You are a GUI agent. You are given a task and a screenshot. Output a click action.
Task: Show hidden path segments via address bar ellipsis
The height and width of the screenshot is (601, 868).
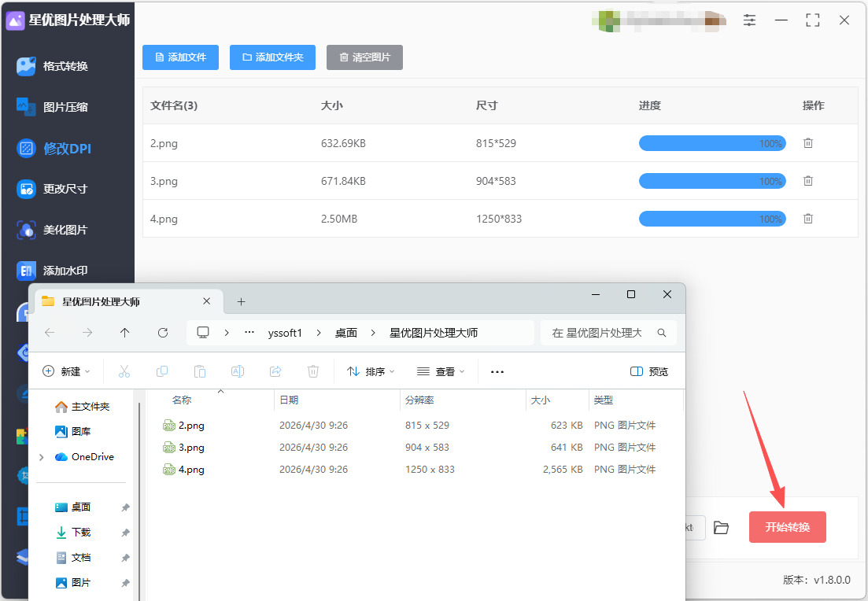(x=249, y=333)
